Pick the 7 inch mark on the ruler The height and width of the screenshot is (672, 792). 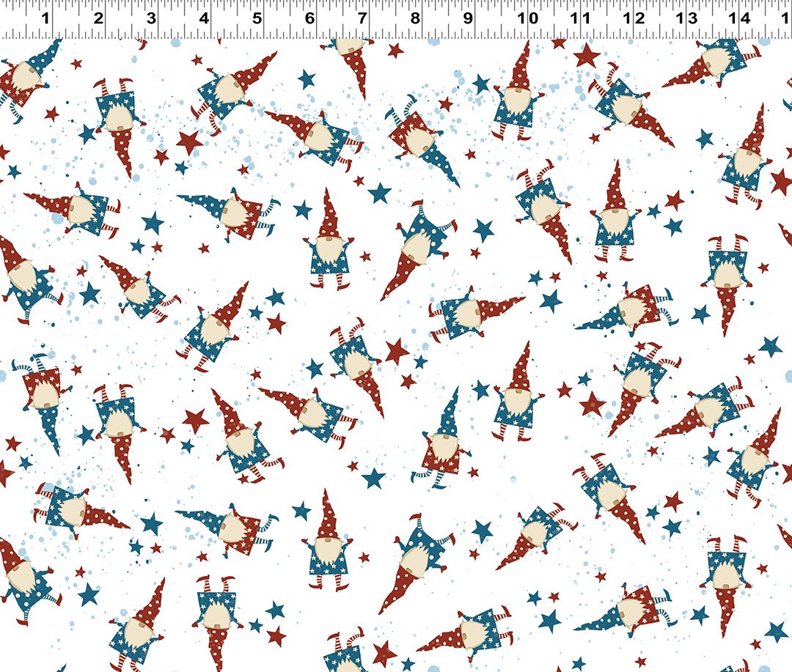tap(362, 18)
